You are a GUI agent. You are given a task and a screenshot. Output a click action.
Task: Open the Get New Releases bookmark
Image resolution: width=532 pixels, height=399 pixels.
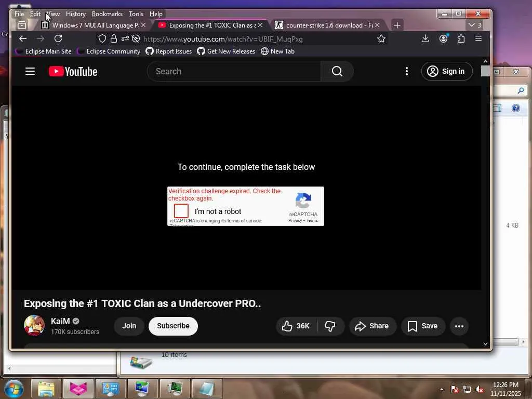point(226,51)
